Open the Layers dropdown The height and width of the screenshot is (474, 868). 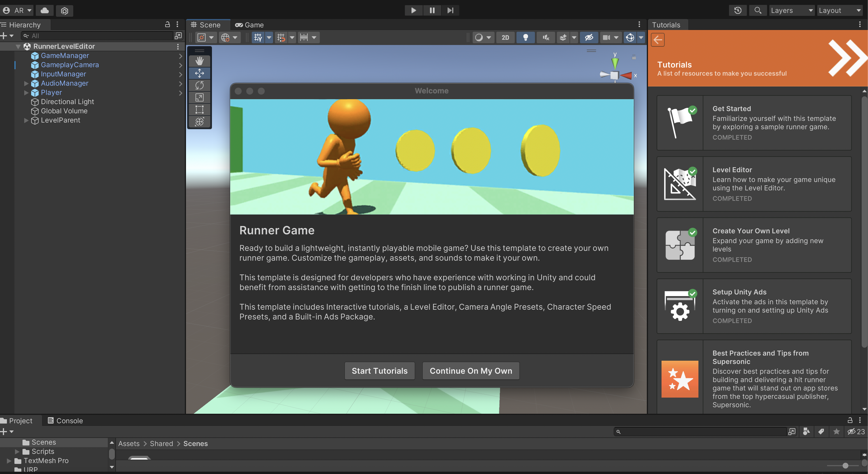790,10
